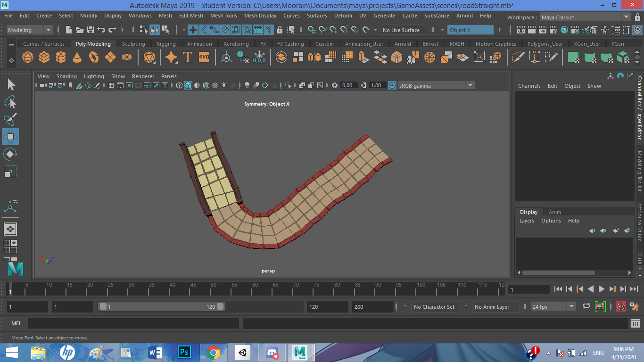Click the Redo arrow icon
644x362 pixels.
coord(112,30)
